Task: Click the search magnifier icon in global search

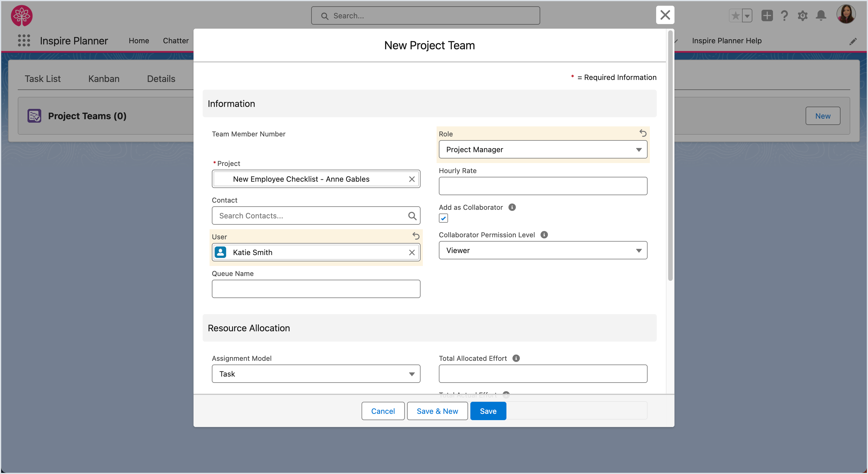Action: tap(324, 16)
